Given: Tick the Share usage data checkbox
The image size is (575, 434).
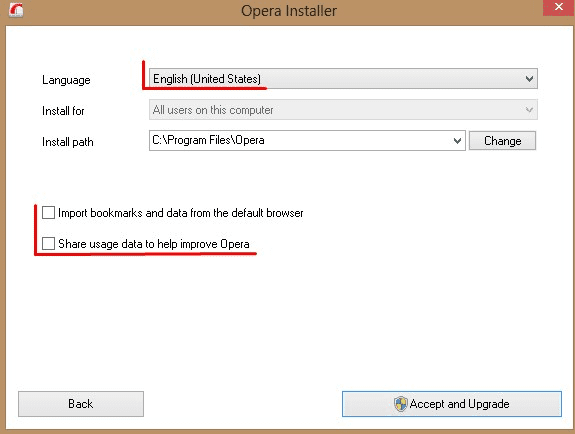Looking at the screenshot, I should (48, 243).
